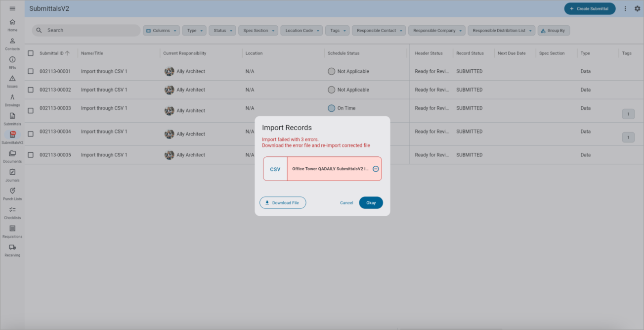The width and height of the screenshot is (644, 330).
Task: Open the Responsible Contact filter dropdown
Action: (379, 30)
